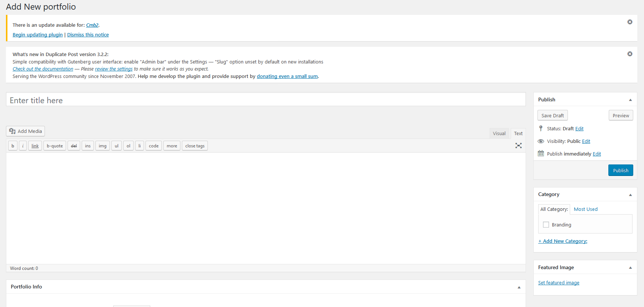The height and width of the screenshot is (307, 644).
Task: Open the Set featured image link
Action: pos(558,283)
